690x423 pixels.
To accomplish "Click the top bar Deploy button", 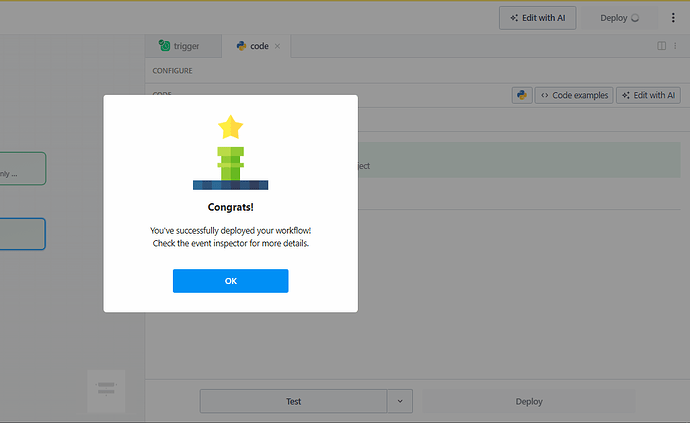I will 619,18.
